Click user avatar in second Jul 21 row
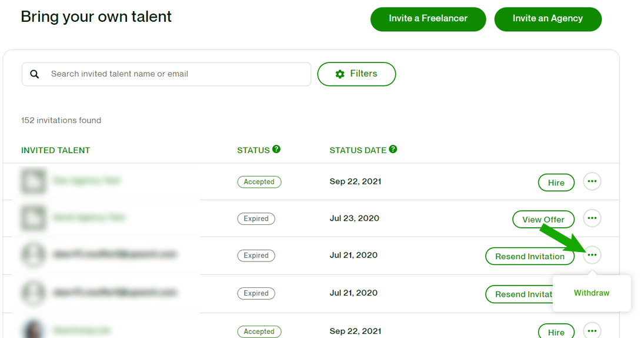 tap(33, 292)
